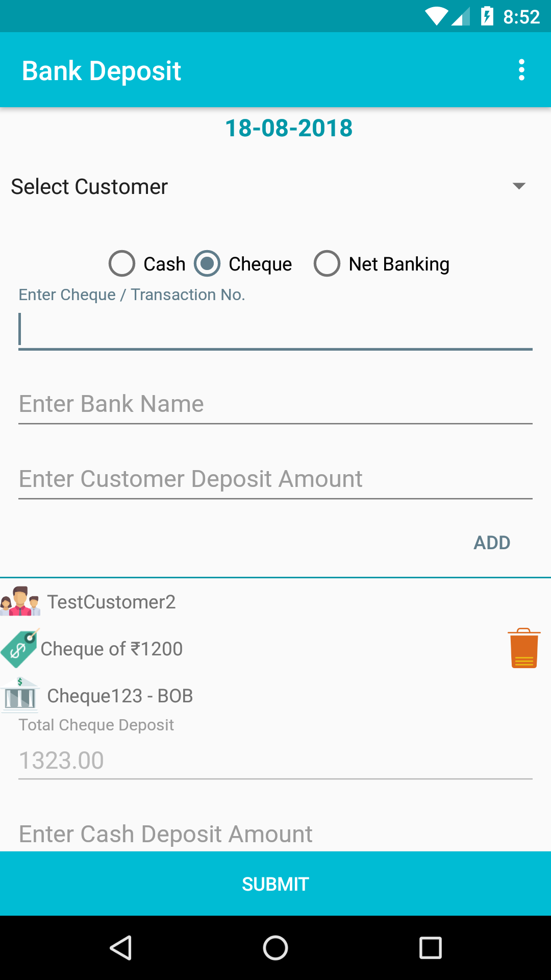
Task: Submit the bank deposit form
Action: (275, 884)
